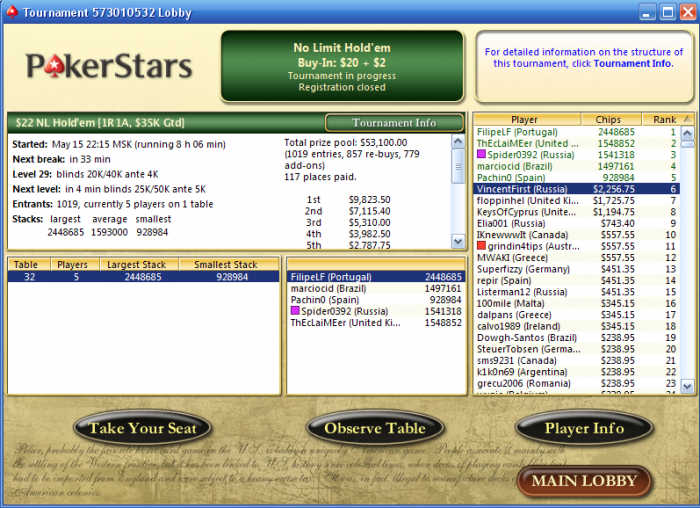Open the Tournament Info button

tap(394, 123)
